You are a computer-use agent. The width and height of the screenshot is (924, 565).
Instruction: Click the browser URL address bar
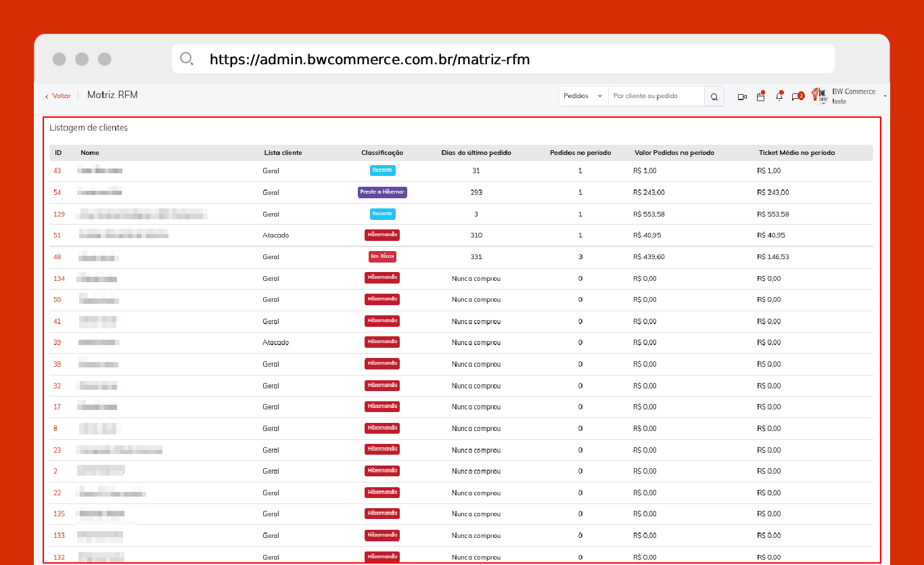tap(503, 59)
